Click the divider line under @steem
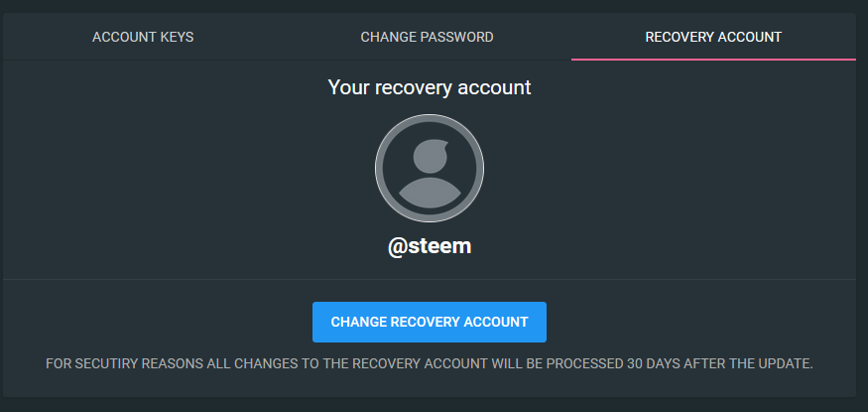Screen dimensions: 868x412 click(x=430, y=279)
